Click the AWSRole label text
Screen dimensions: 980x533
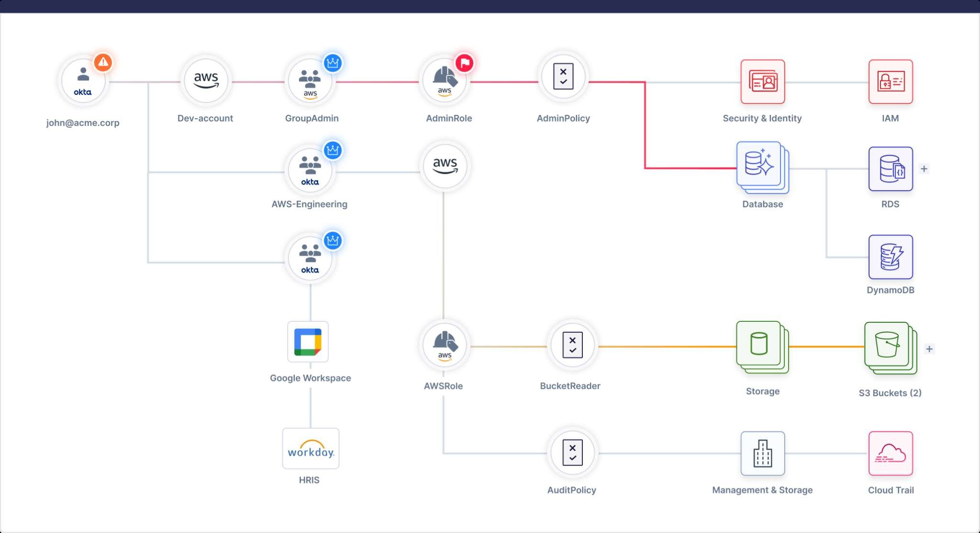444,386
